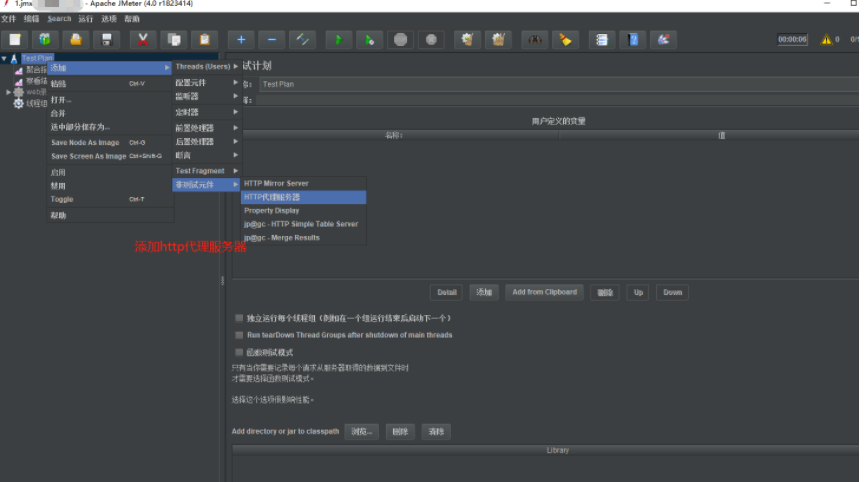This screenshot has height=482, width=864.
Task: Click the Search binoculars icon
Action: pos(535,40)
